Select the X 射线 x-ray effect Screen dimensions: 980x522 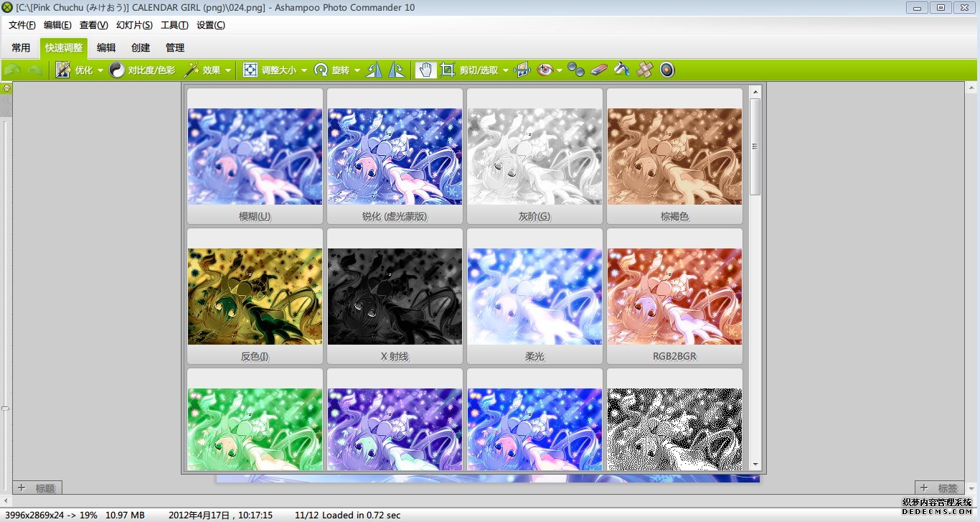coord(395,297)
